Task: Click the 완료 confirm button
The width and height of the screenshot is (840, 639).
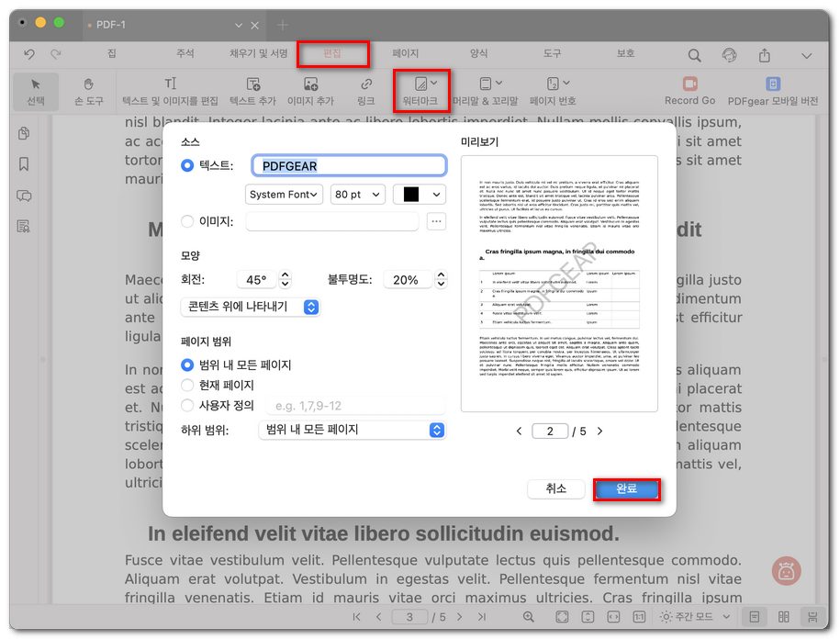Action: tap(627, 488)
